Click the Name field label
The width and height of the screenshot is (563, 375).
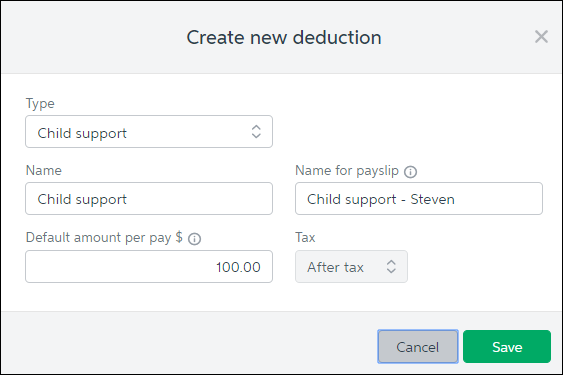43,170
